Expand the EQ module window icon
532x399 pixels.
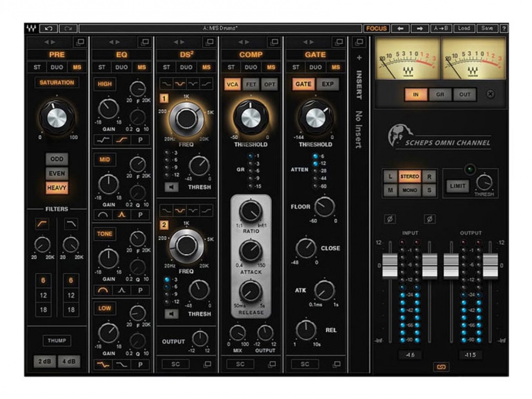tap(145, 42)
